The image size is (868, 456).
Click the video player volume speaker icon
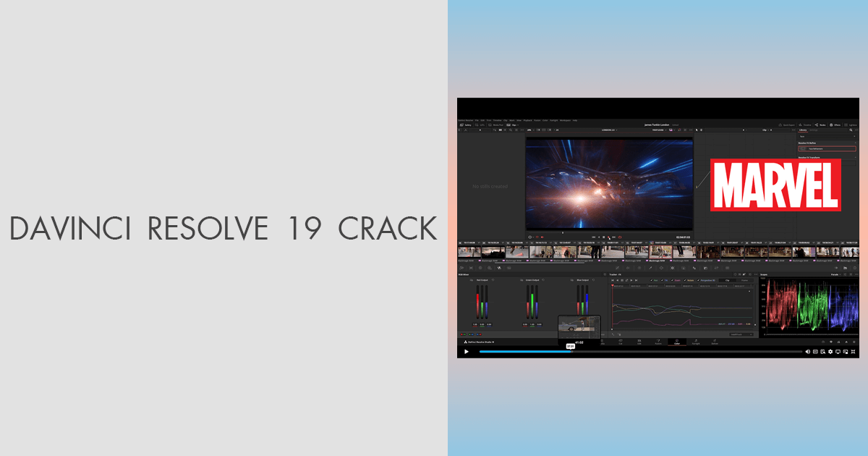click(x=807, y=352)
